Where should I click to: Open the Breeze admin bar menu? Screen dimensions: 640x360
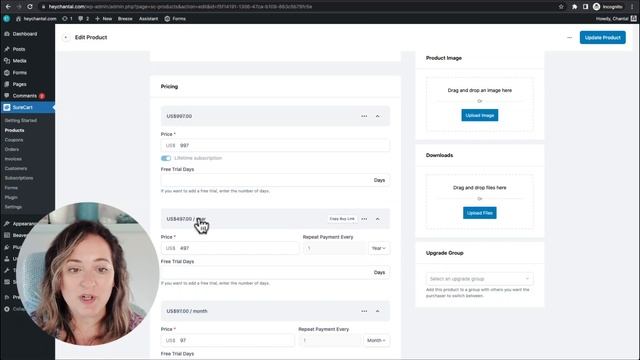pos(125,19)
